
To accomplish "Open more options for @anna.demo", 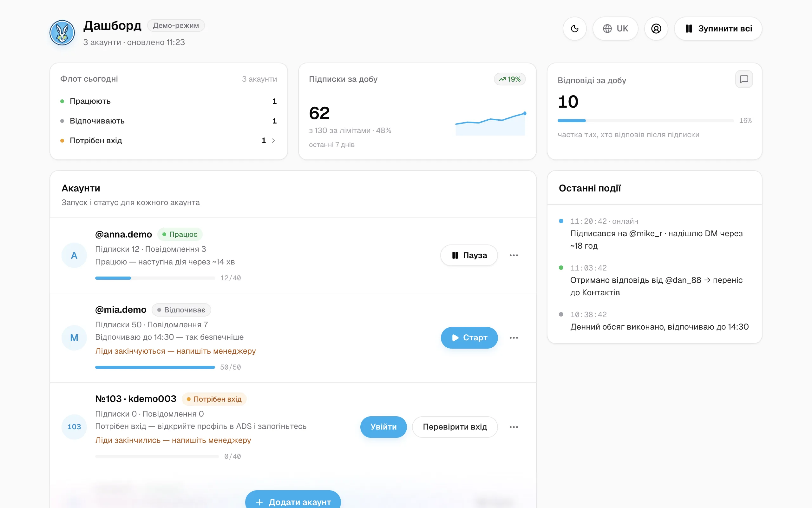I will tap(514, 255).
